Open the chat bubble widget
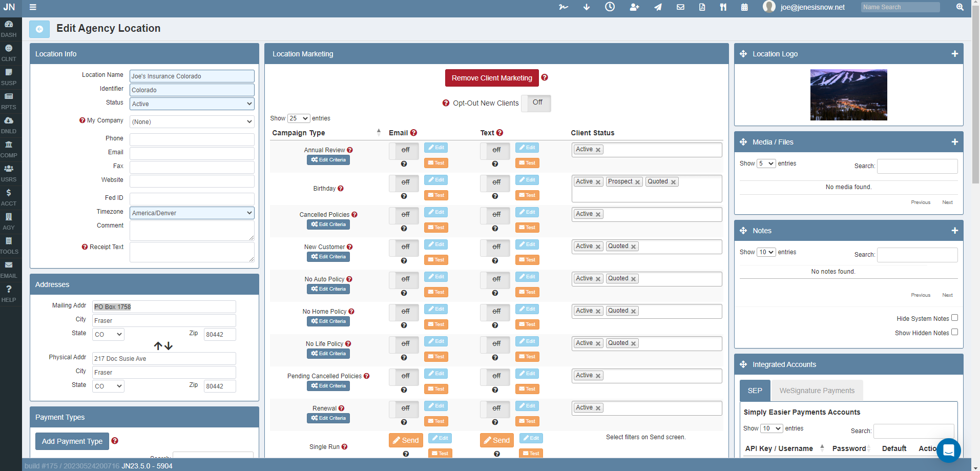 click(x=948, y=450)
